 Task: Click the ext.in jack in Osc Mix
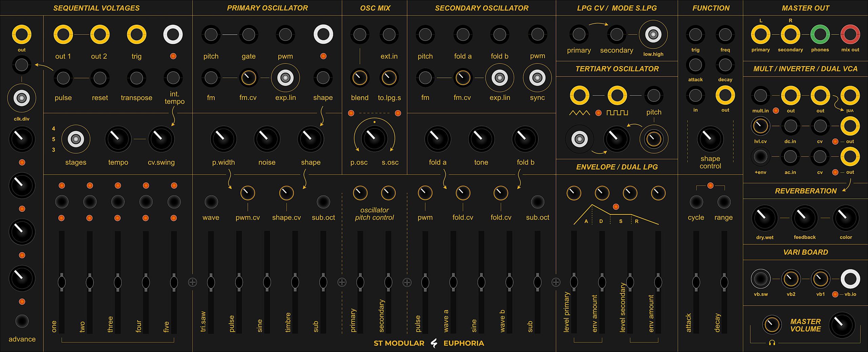pyautogui.click(x=389, y=35)
